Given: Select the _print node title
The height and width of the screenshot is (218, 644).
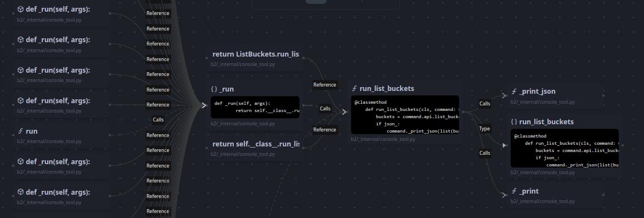Looking at the screenshot, I should (528, 191).
